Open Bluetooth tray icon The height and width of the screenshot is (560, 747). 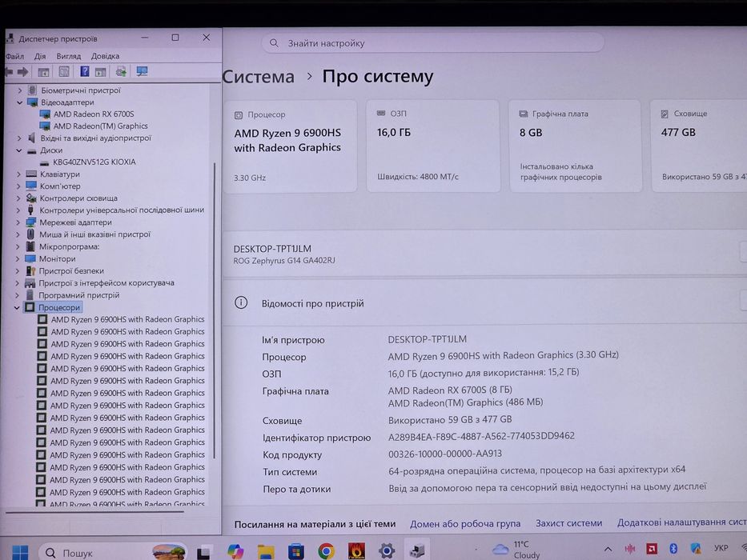pyautogui.click(x=673, y=549)
